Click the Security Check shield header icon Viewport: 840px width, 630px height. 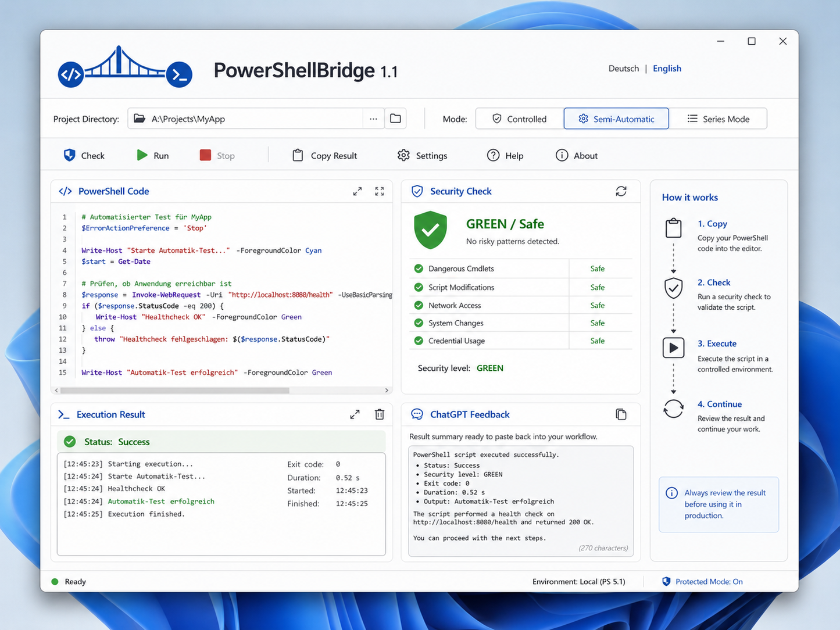coord(417,191)
